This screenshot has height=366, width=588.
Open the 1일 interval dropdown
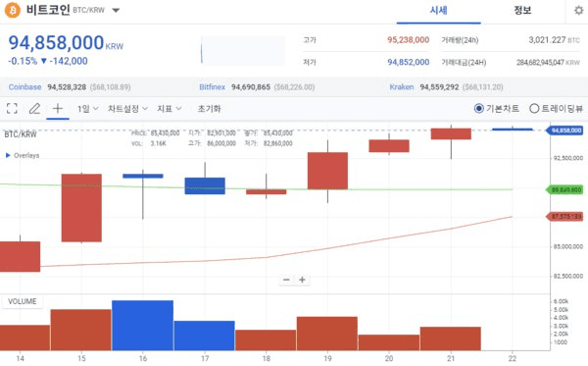point(87,109)
